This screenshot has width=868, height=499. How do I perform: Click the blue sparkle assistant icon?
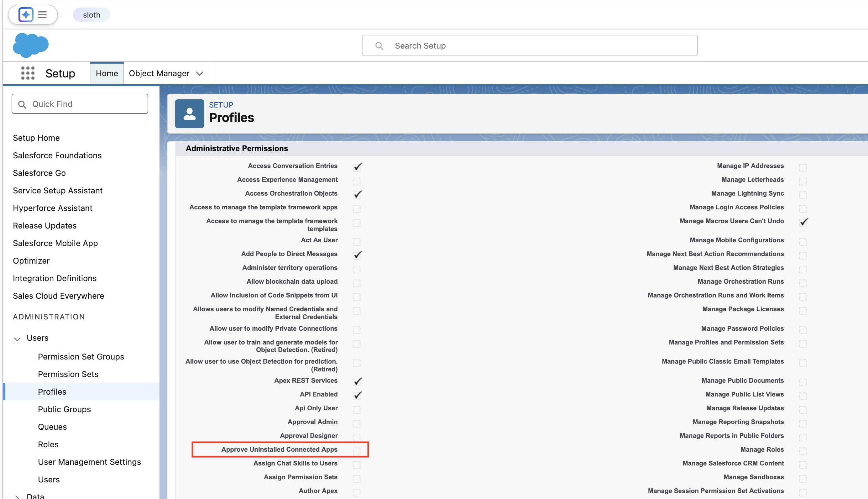26,15
